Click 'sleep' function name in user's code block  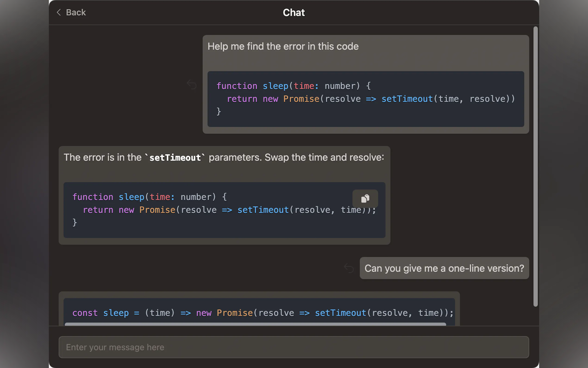275,86
